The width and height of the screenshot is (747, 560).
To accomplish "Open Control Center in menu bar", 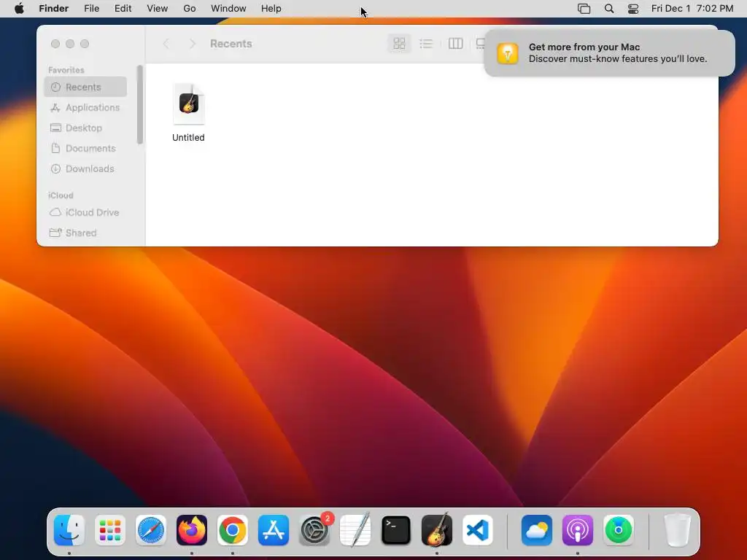I will [x=633, y=9].
